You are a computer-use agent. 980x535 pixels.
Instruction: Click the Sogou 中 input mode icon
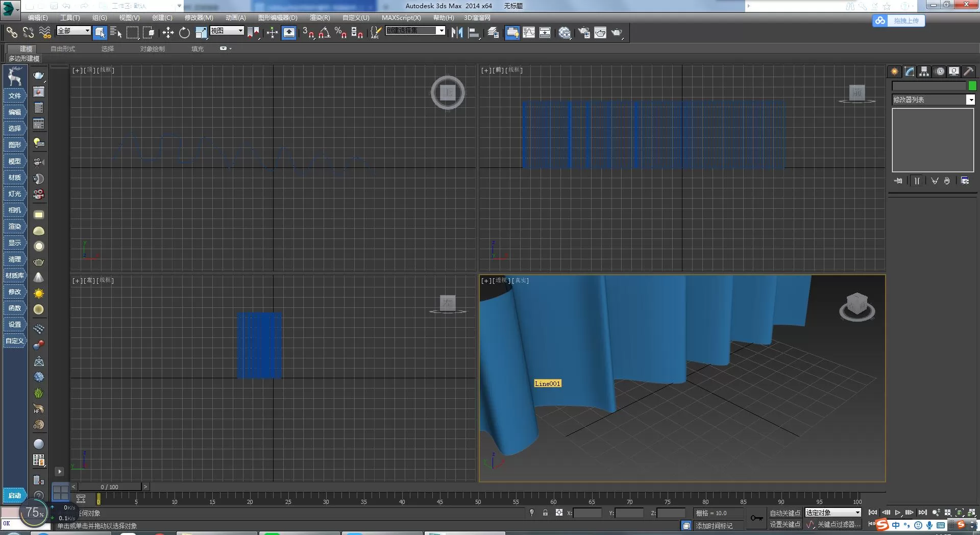point(896,525)
